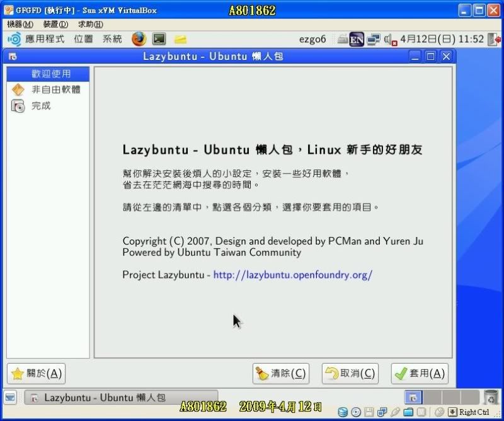Click the heading "Lazybuntu - Ubuntu 懶人包，Linux 新手的好朋友"
Image resolution: width=504 pixels, height=421 pixels.
pyautogui.click(x=273, y=149)
